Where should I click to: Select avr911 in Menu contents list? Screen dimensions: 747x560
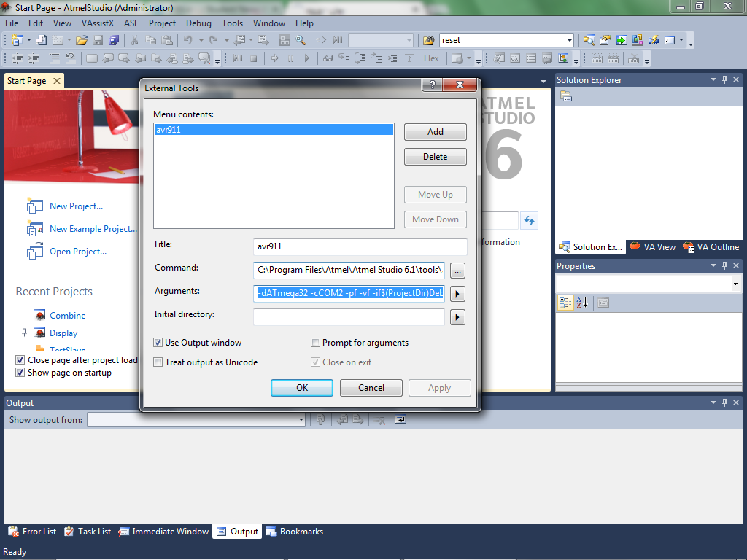click(273, 130)
